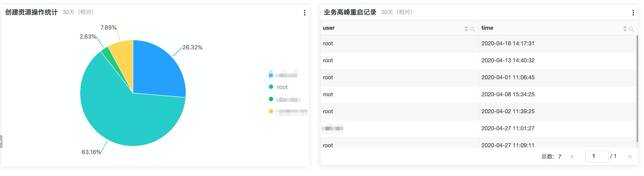Go to the next page of the table
This screenshot has width=644, height=176.
coord(630,157)
